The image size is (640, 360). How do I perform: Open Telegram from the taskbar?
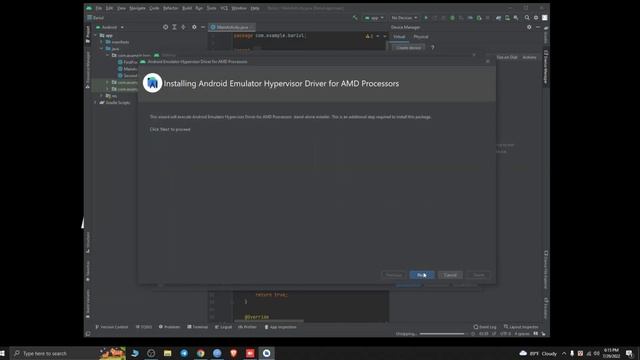tap(184, 353)
